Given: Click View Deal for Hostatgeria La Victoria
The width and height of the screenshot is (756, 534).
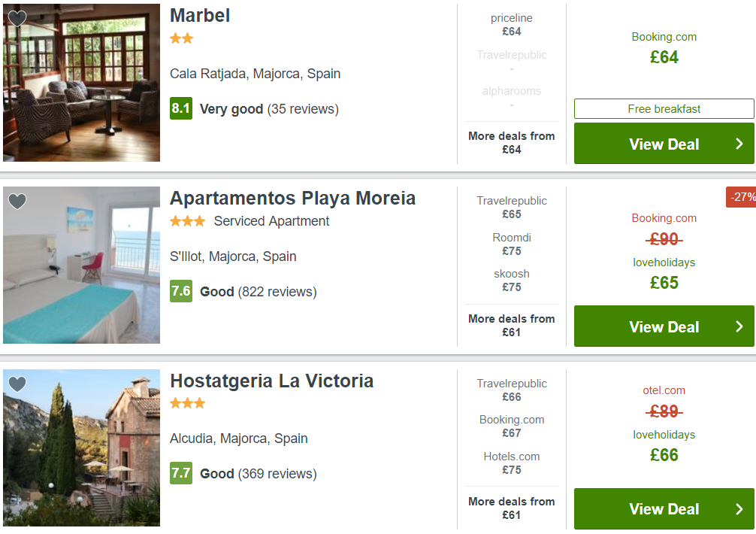Looking at the screenshot, I should click(664, 509).
